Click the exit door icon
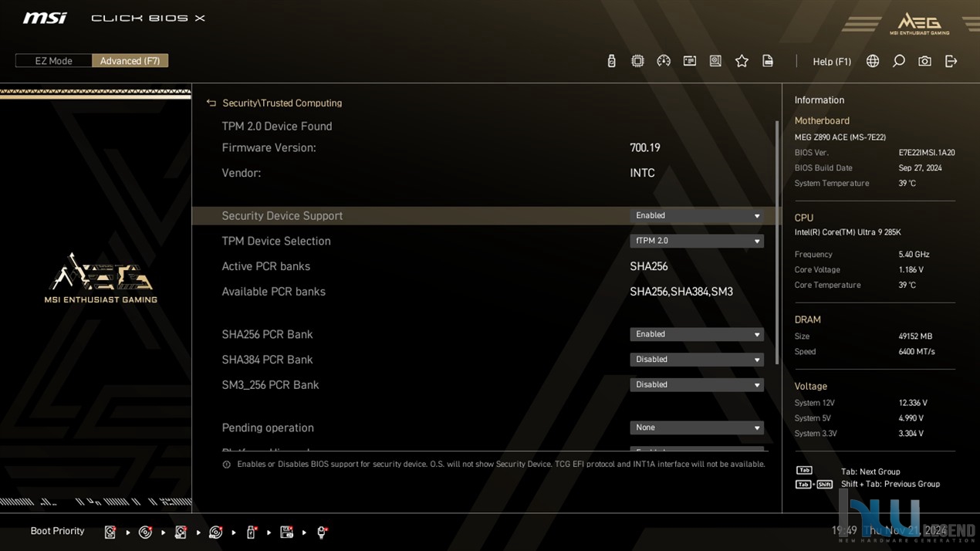Screen dimensions: 980x551 coord(951,61)
